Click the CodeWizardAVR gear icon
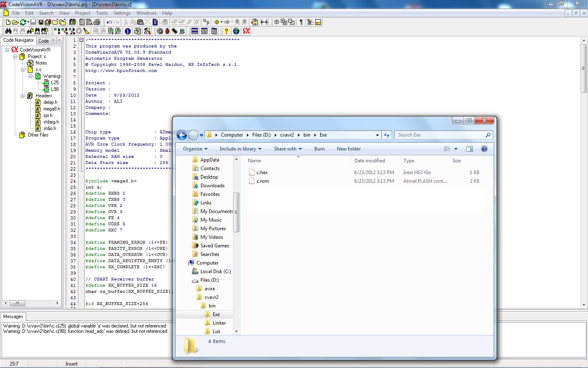This screenshot has width=588, height=368. click(x=160, y=31)
